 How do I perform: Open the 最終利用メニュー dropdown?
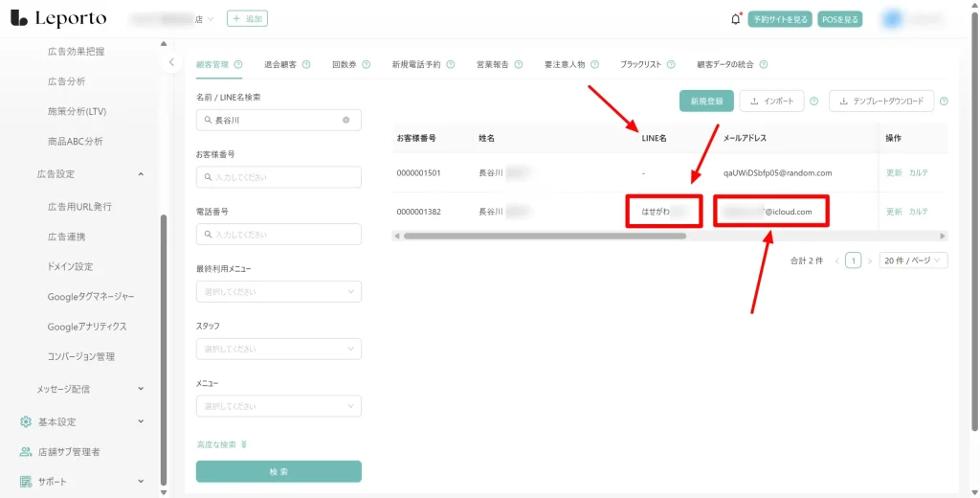(x=278, y=291)
